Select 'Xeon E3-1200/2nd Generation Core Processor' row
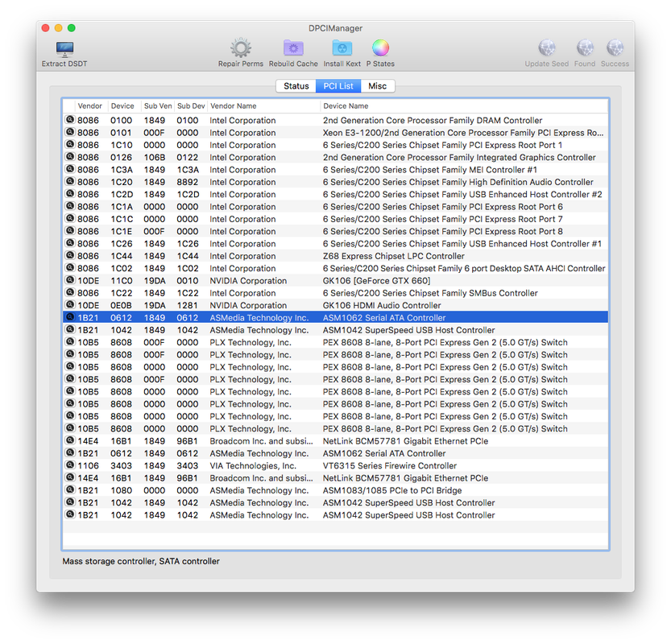 (335, 133)
